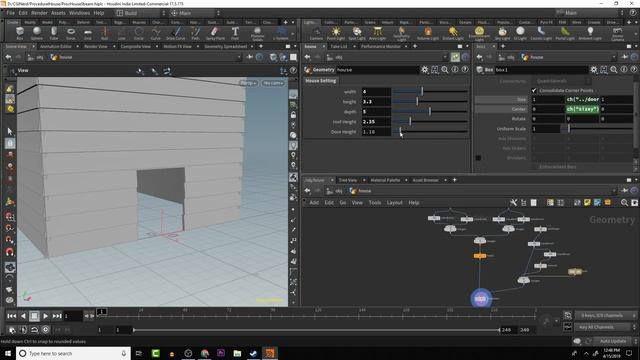The image size is (640, 360).
Task: Open the Windows menu
Action: point(79,13)
